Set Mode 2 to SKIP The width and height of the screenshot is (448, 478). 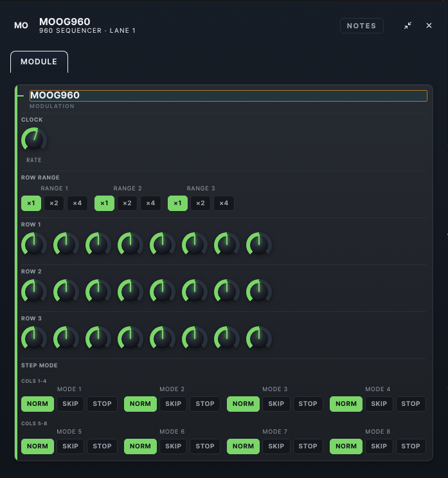coord(174,404)
